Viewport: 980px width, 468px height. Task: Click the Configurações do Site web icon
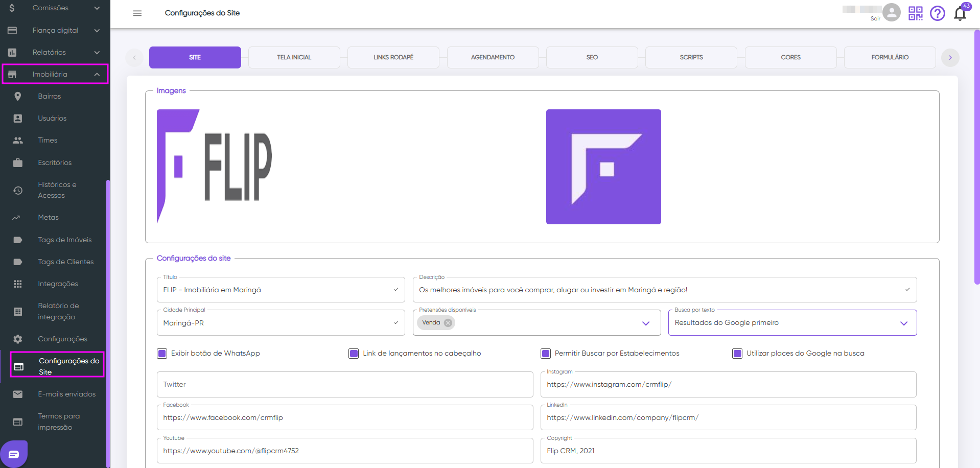tap(19, 367)
